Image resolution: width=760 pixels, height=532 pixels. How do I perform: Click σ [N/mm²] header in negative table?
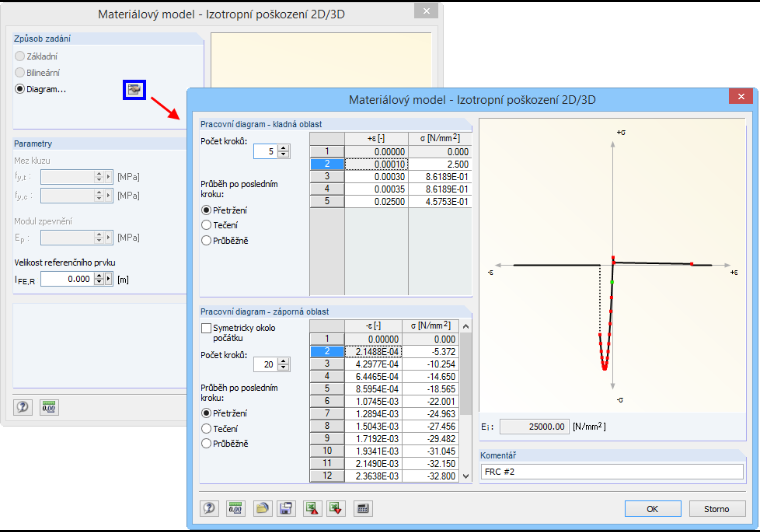(x=430, y=326)
